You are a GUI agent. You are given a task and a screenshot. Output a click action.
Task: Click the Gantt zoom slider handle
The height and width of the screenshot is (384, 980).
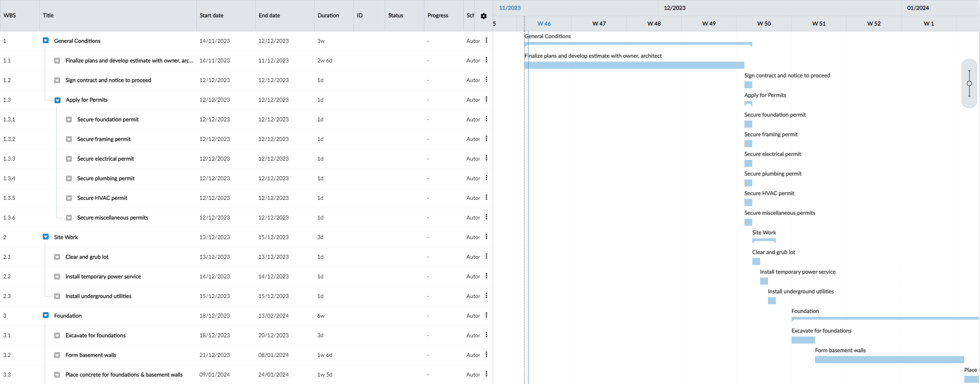(x=969, y=83)
